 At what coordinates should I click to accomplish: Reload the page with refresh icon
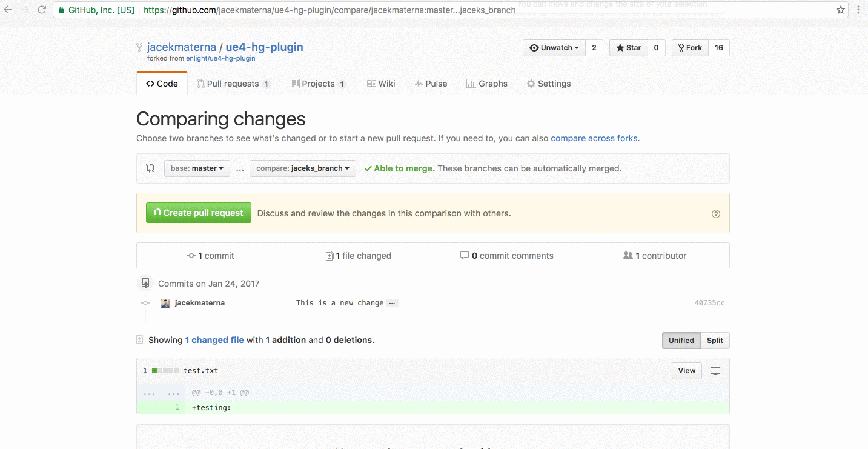tap(42, 10)
